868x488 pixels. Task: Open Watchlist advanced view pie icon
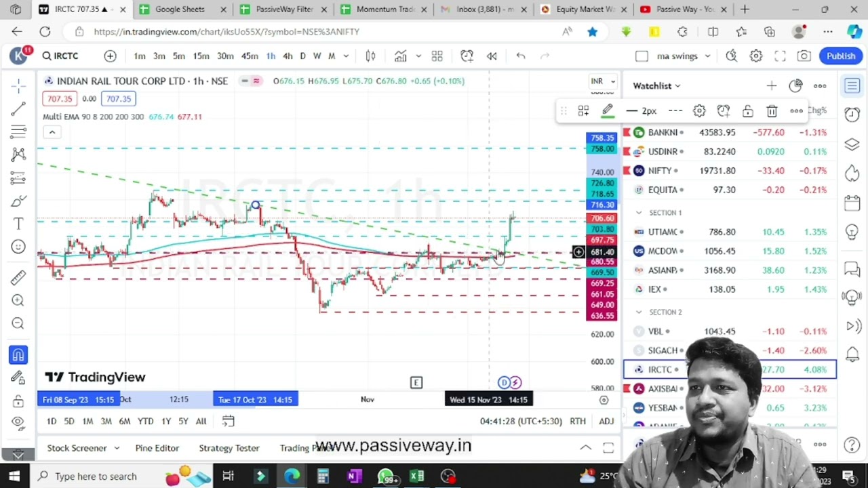point(795,86)
